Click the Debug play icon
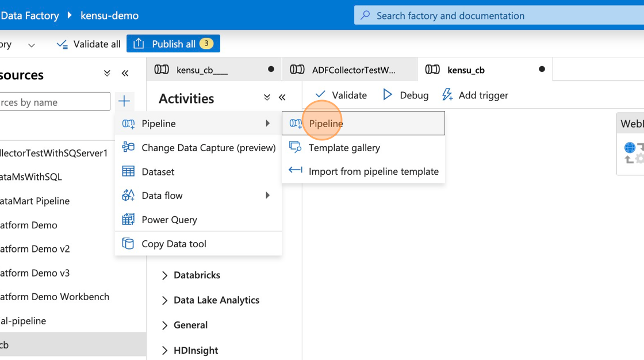 pos(388,95)
